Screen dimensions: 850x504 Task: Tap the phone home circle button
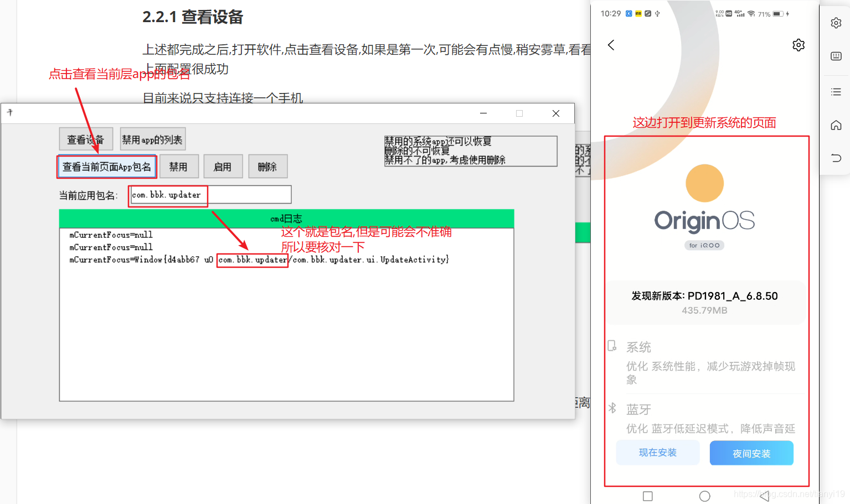705,496
